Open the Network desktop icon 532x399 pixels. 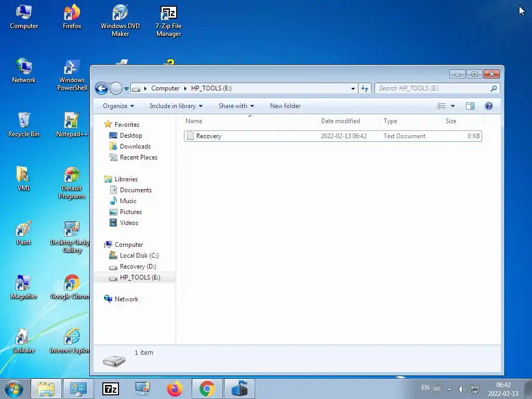pyautogui.click(x=24, y=71)
